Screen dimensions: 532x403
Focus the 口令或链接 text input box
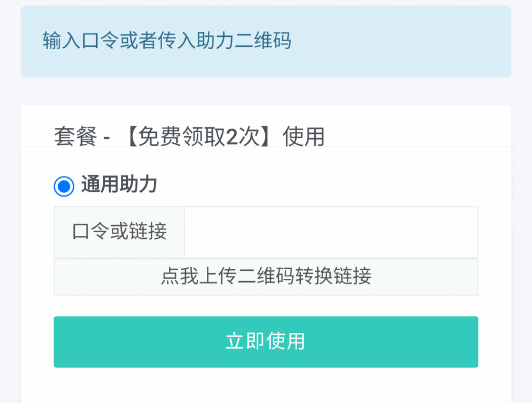(331, 232)
